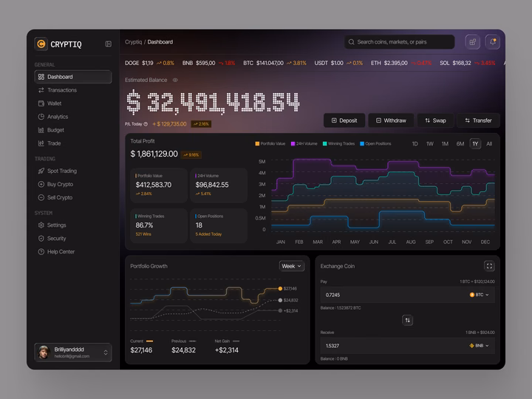Click the Open Positions 18 card
Image resolution: width=532 pixels, height=399 pixels.
point(219,225)
